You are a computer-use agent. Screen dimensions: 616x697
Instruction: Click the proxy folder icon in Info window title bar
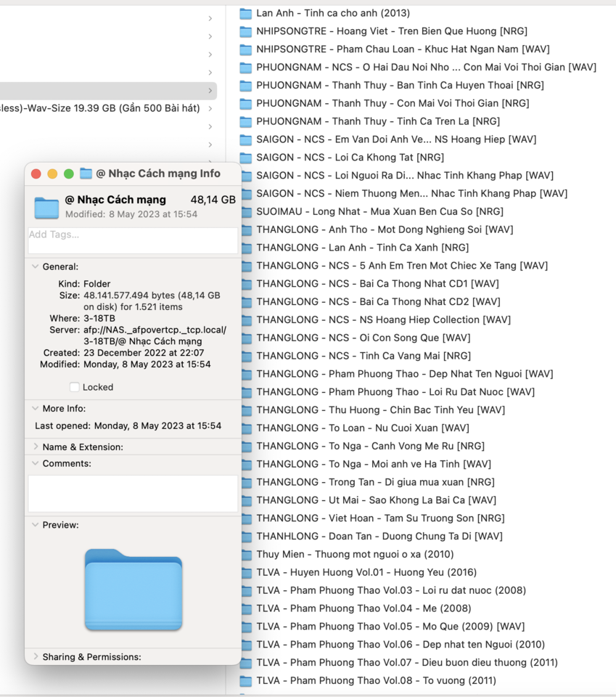click(86, 174)
